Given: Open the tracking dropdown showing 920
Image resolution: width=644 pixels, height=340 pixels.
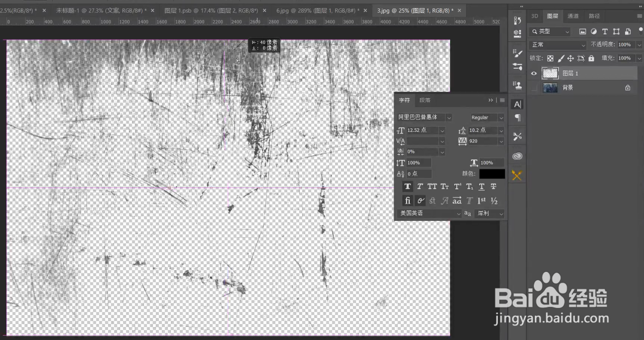Looking at the screenshot, I should [501, 141].
